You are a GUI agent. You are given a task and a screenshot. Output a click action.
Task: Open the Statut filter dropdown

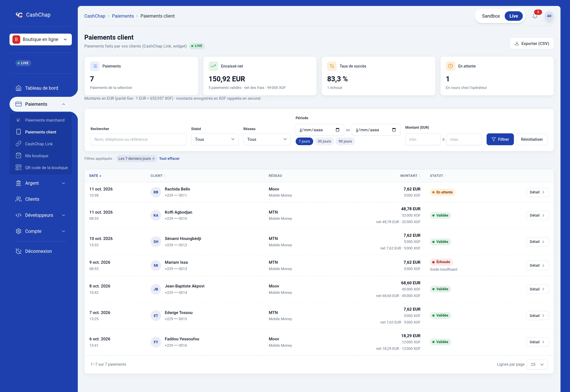coord(215,139)
